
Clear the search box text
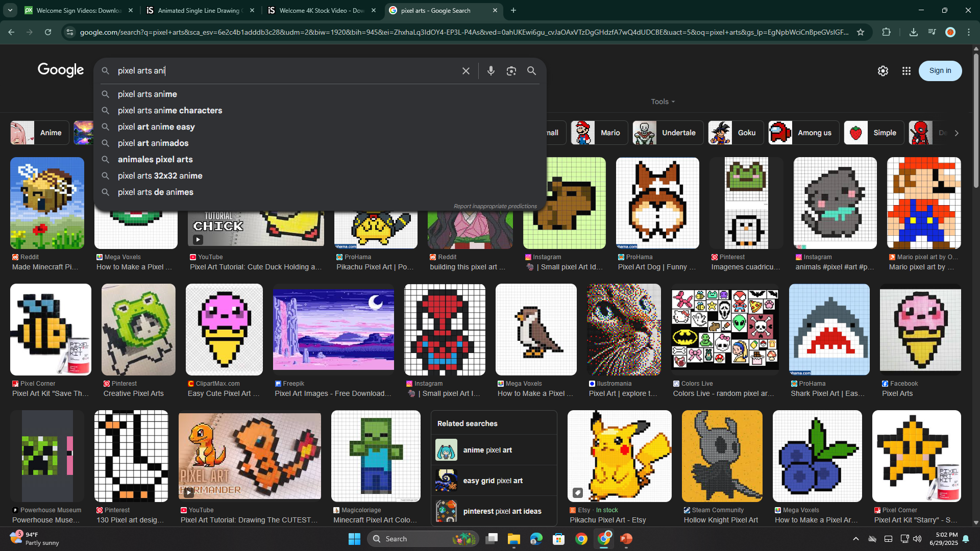[465, 71]
